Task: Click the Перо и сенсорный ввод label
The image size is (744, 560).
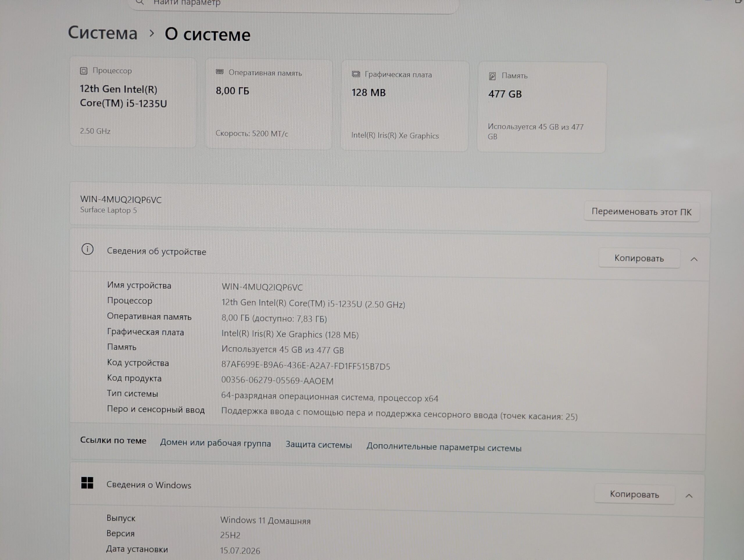Action: click(x=156, y=410)
